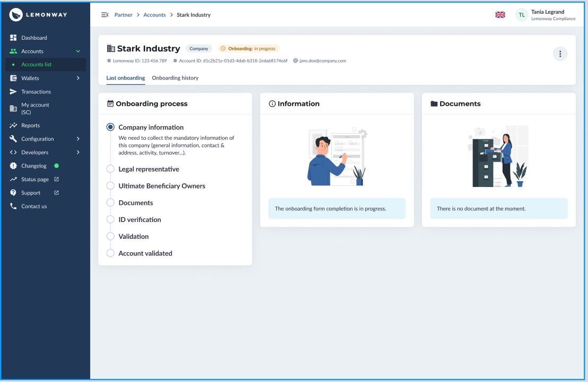Click Stark Industry breadcrumb text

[x=194, y=15]
